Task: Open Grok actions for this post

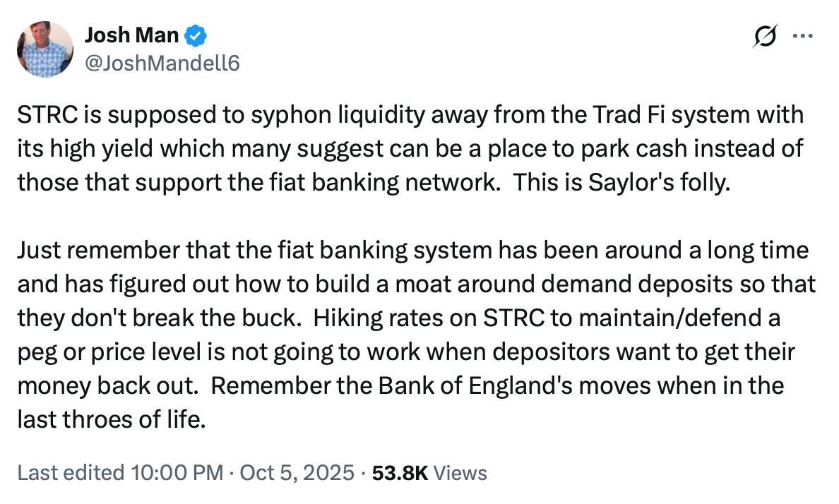Action: [x=766, y=36]
